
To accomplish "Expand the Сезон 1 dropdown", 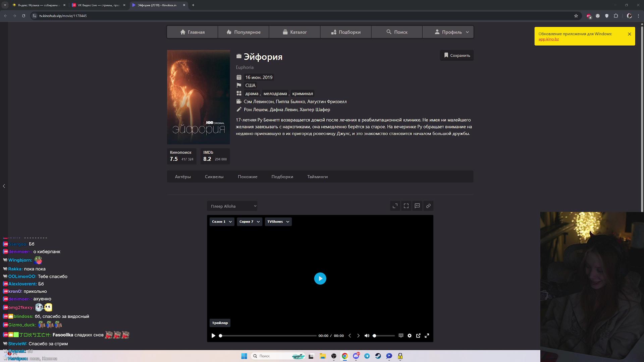I will pyautogui.click(x=222, y=222).
